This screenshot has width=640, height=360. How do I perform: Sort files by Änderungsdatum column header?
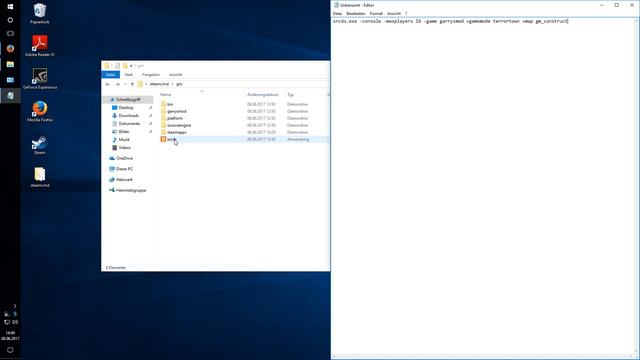pyautogui.click(x=263, y=95)
